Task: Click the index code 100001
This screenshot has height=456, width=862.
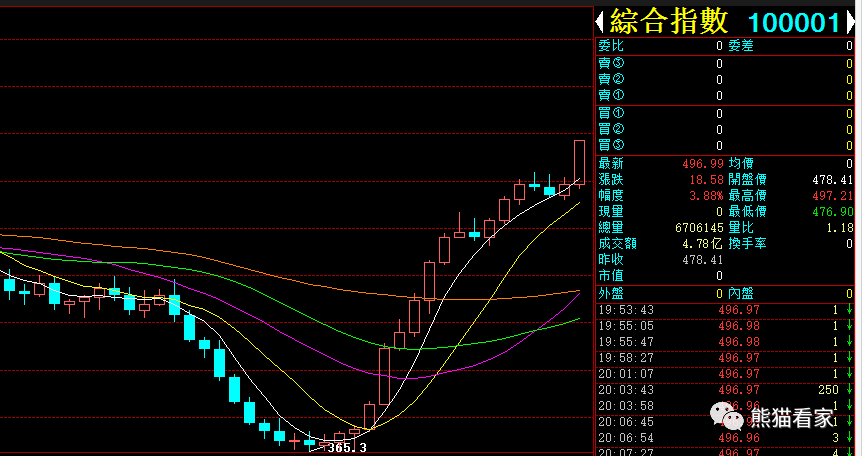Action: [x=794, y=23]
